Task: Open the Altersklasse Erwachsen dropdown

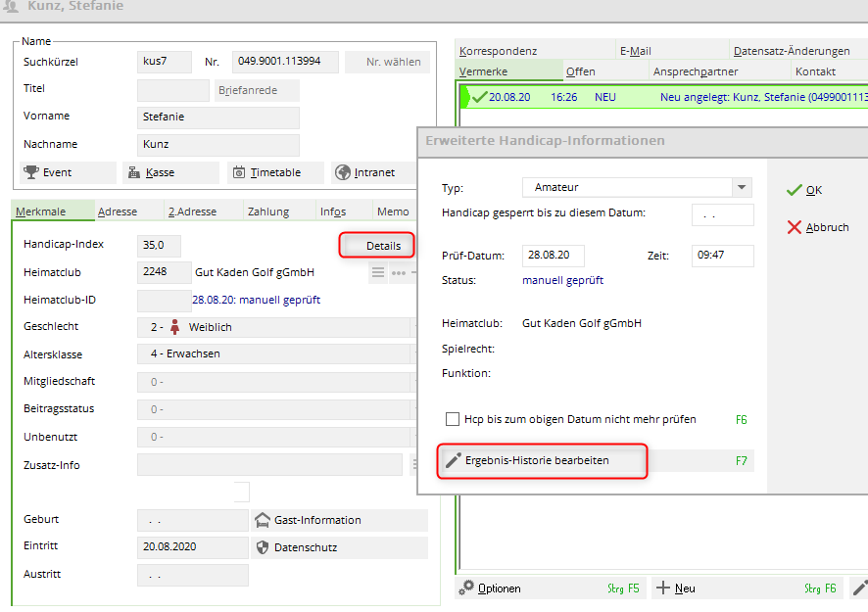Action: [274, 353]
